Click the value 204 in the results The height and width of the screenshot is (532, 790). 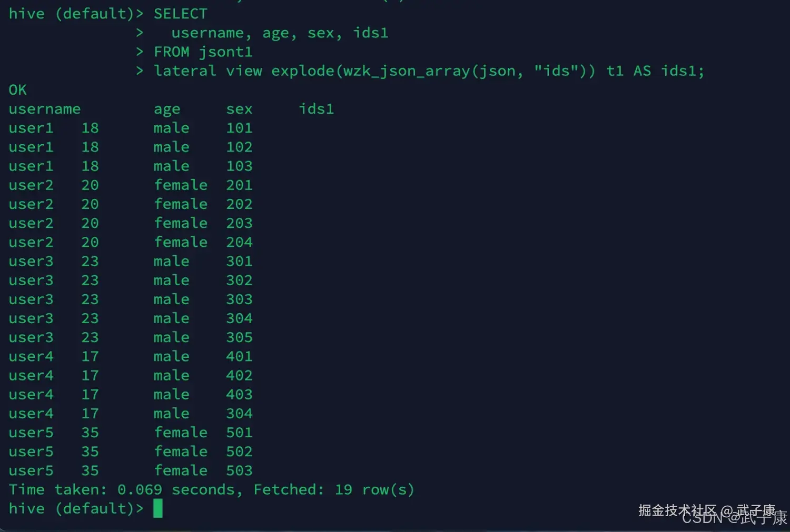tap(239, 242)
